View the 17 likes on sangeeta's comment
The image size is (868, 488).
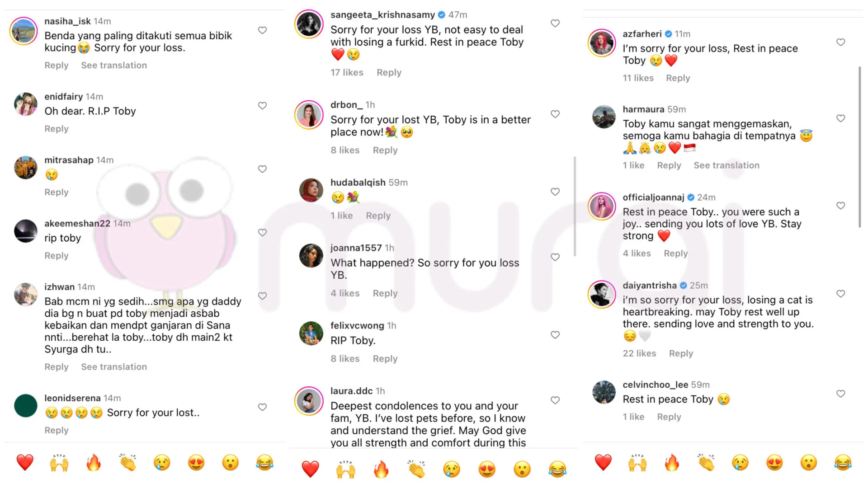point(347,73)
